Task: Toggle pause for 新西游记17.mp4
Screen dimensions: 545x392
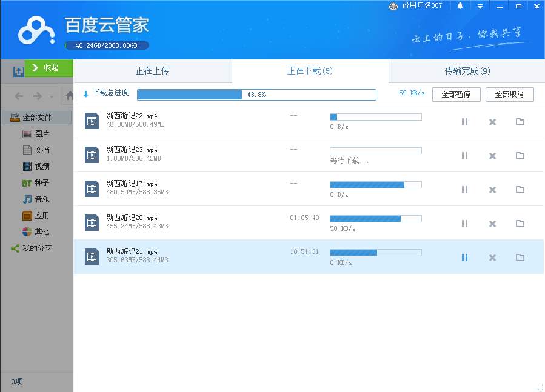Action: tap(464, 190)
